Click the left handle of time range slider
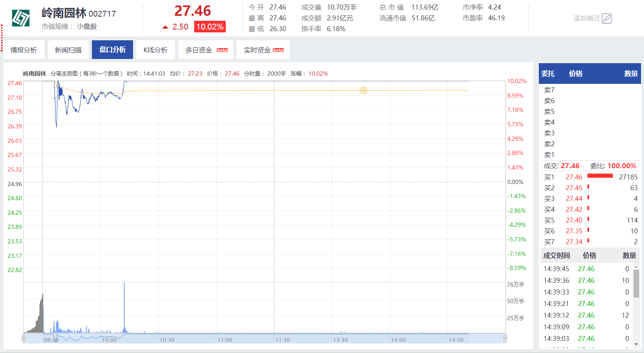Image resolution: width=644 pixels, height=353 pixels. pyautogui.click(x=24, y=338)
